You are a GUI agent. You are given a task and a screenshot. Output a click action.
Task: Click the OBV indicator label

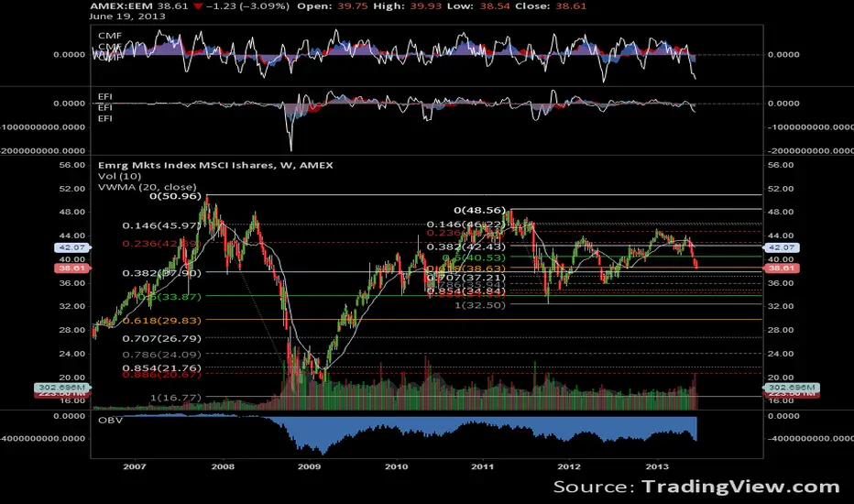click(x=110, y=420)
